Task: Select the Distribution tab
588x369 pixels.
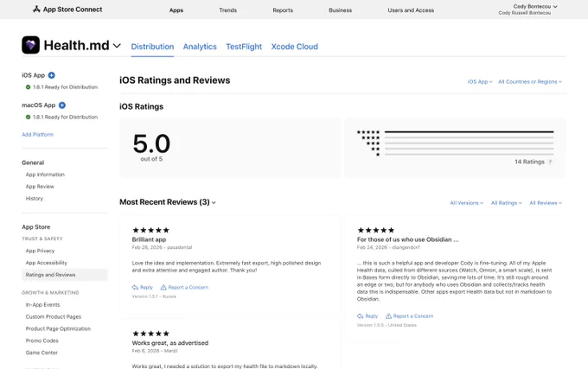Action: click(152, 47)
